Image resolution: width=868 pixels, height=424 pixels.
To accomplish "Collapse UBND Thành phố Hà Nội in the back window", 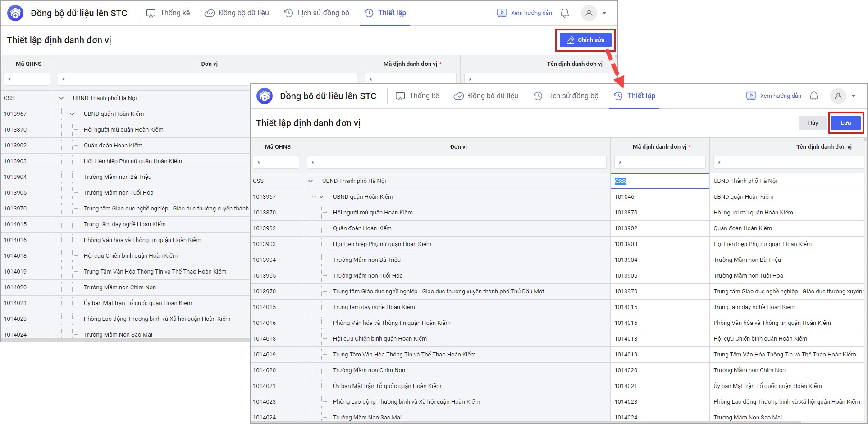I will 61,98.
